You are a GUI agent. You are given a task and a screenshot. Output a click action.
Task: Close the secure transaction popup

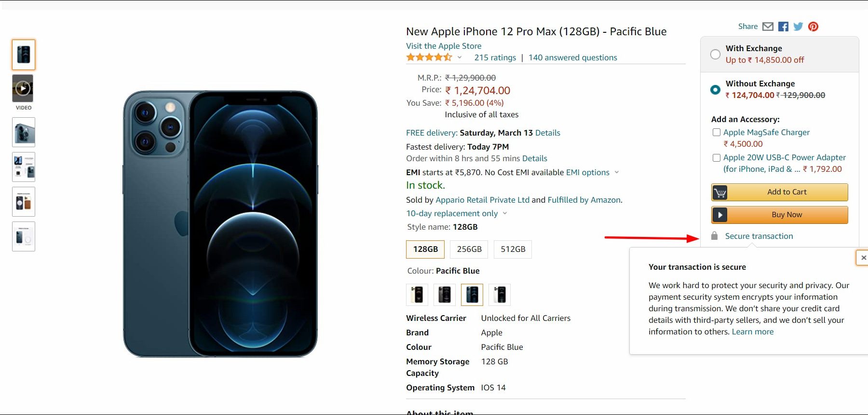(x=863, y=258)
